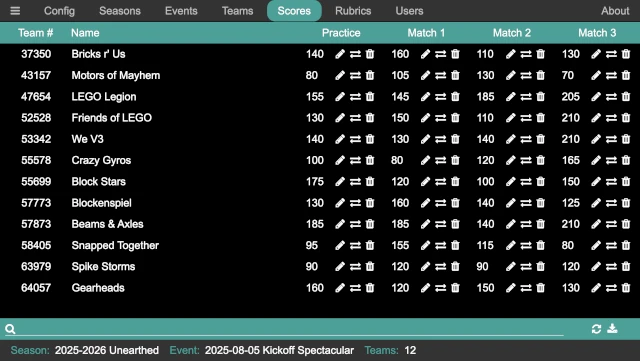
Task: Open the hamburger menu icon
Action: pos(15,11)
